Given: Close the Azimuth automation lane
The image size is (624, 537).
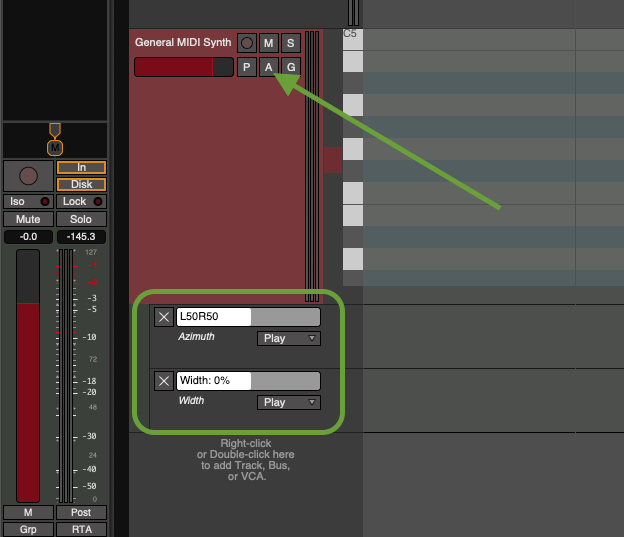Looking at the screenshot, I should (164, 317).
